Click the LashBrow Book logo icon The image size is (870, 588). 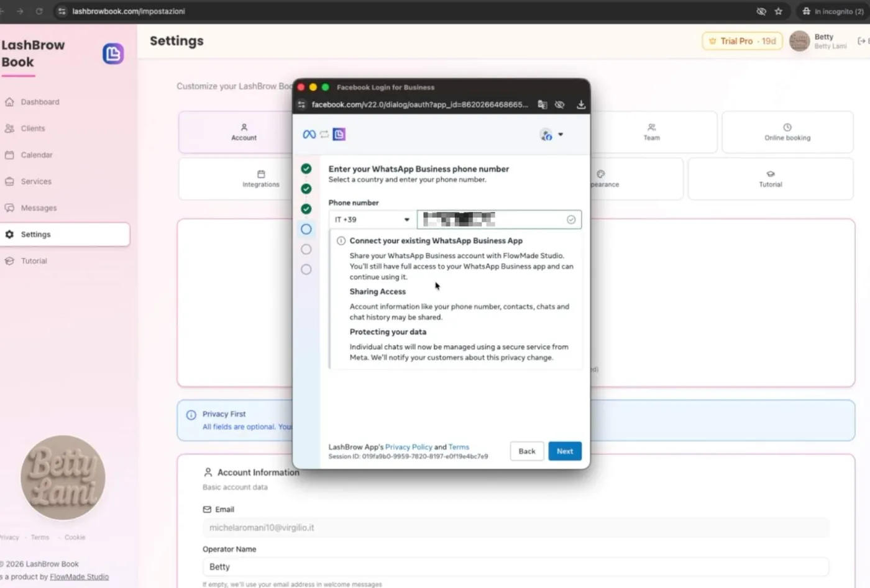(x=113, y=54)
